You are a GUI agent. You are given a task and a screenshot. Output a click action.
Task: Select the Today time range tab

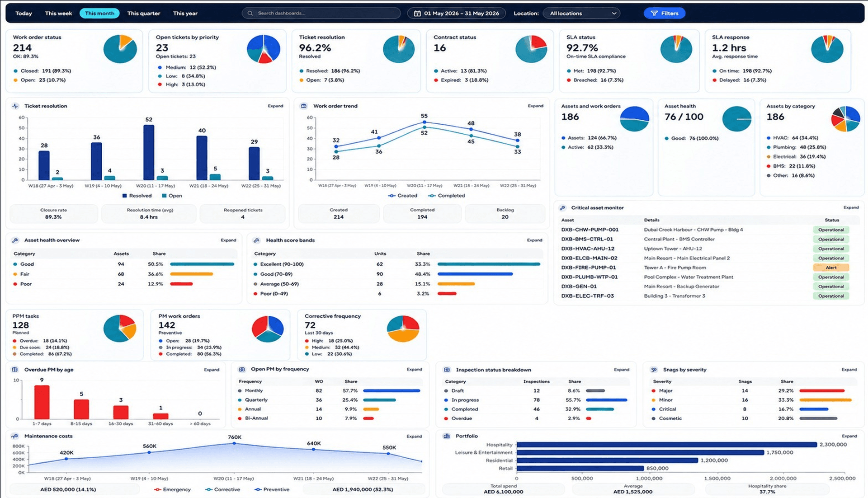coord(24,14)
